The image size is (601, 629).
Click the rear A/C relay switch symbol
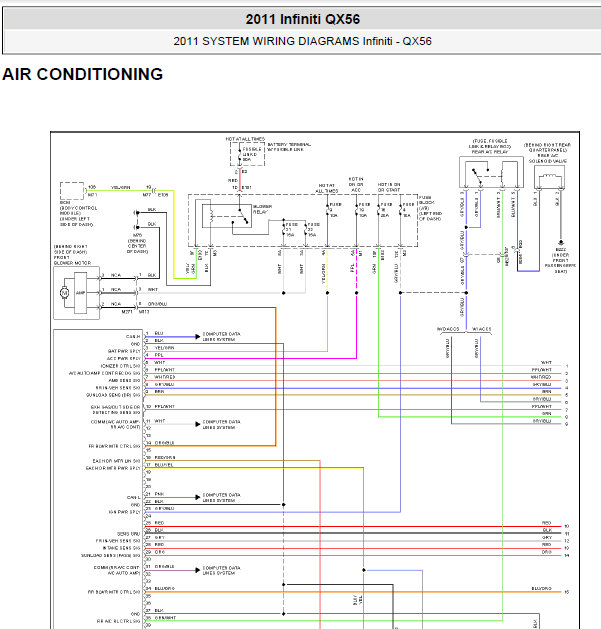tap(478, 177)
